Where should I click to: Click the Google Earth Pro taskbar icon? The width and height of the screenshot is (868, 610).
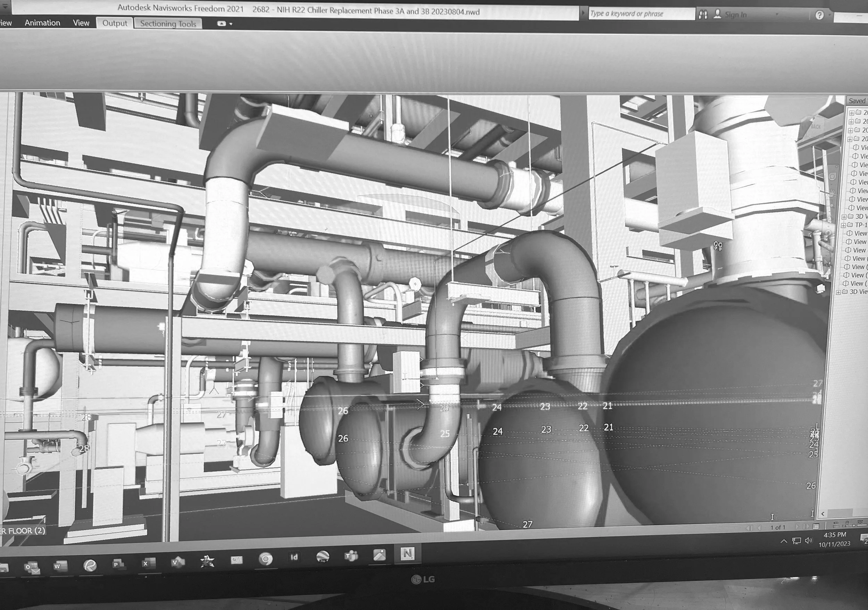point(323,557)
